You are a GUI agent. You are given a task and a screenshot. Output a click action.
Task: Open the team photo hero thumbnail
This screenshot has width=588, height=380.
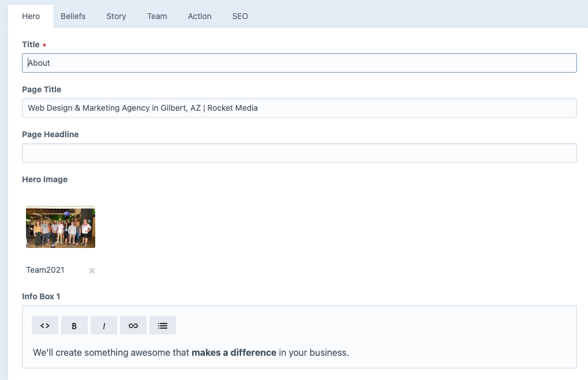coord(61,227)
